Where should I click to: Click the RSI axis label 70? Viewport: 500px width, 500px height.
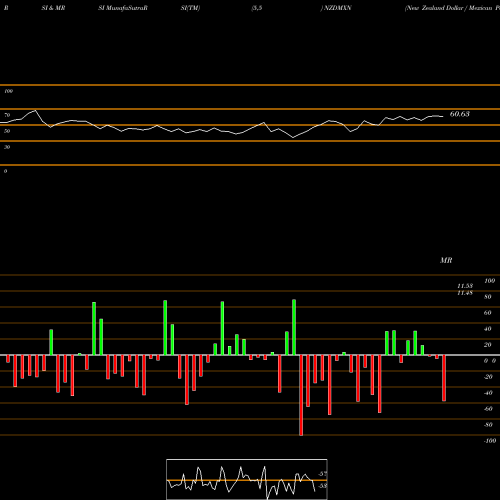tap(7, 115)
